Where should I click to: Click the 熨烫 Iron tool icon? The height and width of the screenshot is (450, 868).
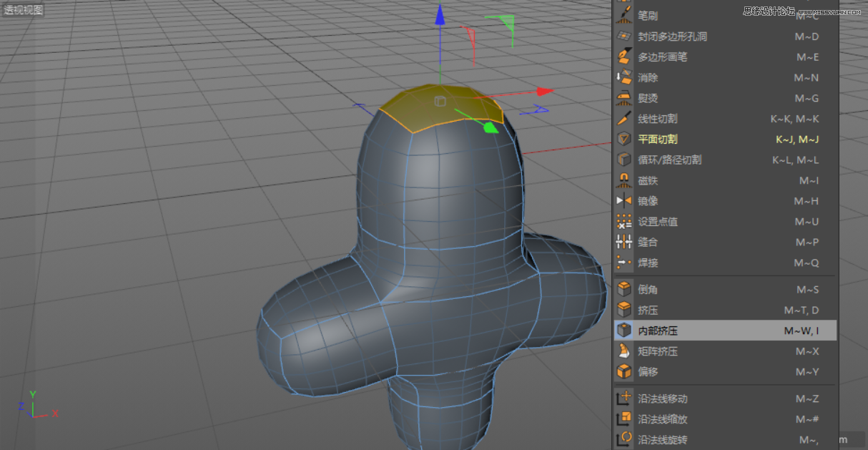pos(623,98)
